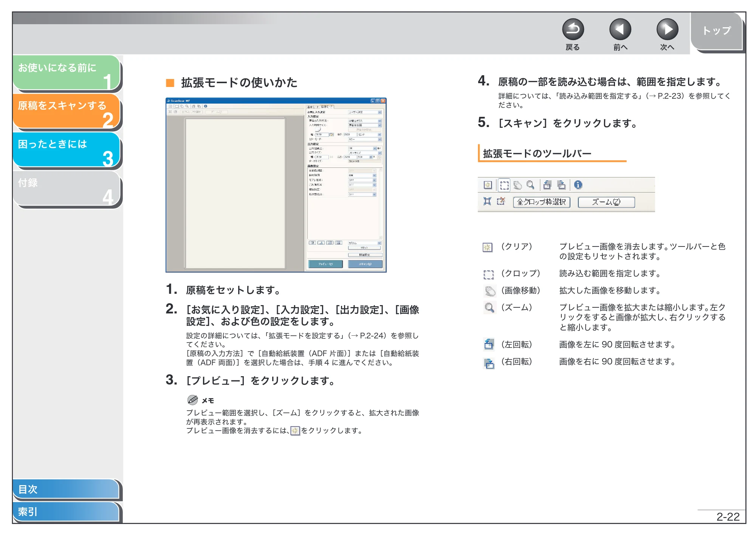Open the ON dropdown in image settings list
Viewport: 756px width, 535px height.
pyautogui.click(x=362, y=175)
